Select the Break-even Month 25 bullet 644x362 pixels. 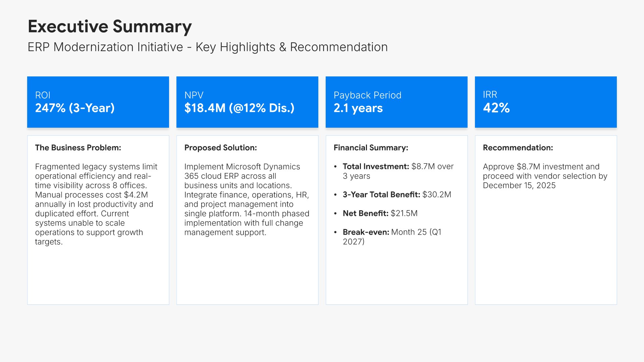[x=392, y=237]
